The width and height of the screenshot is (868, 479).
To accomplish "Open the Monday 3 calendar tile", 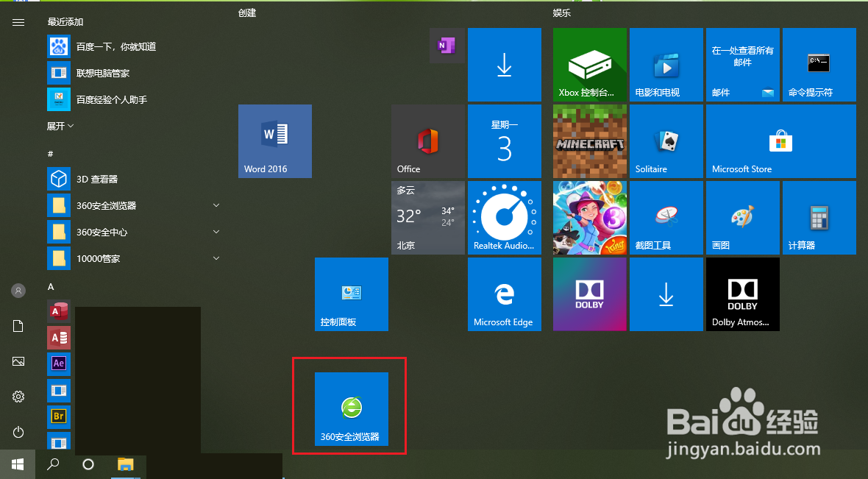I will point(505,141).
